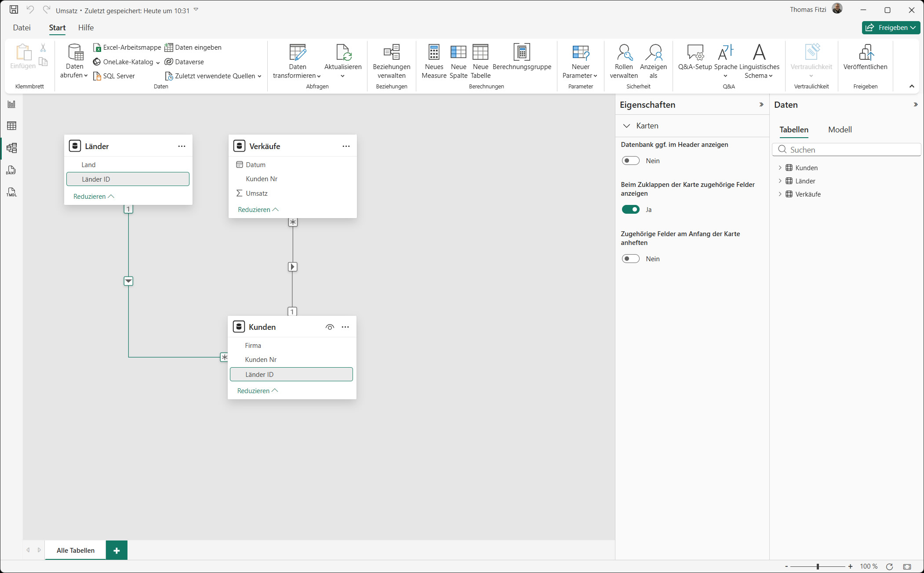This screenshot has width=924, height=573.
Task: Toggle Datenbank im Header anzeigen switch
Action: (630, 161)
